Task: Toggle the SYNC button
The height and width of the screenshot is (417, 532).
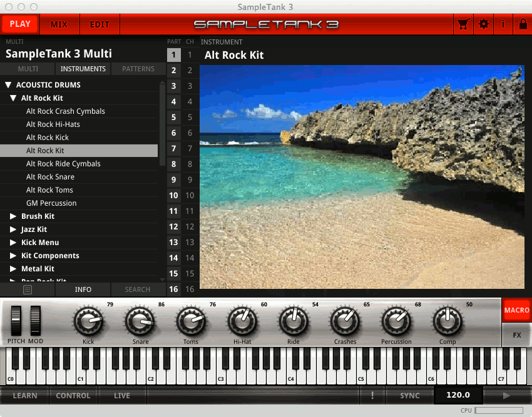Action: [409, 395]
